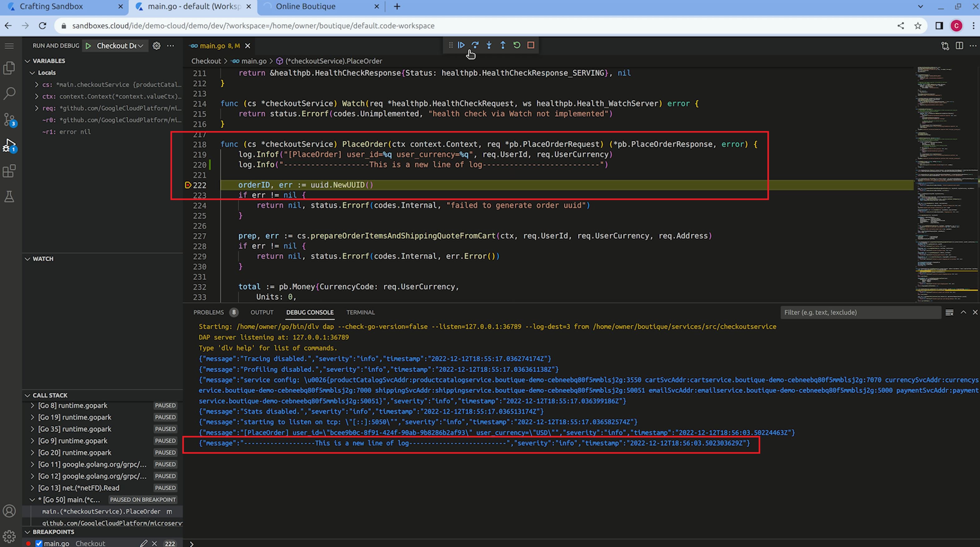Expand the cs local variable

[x=37, y=85]
